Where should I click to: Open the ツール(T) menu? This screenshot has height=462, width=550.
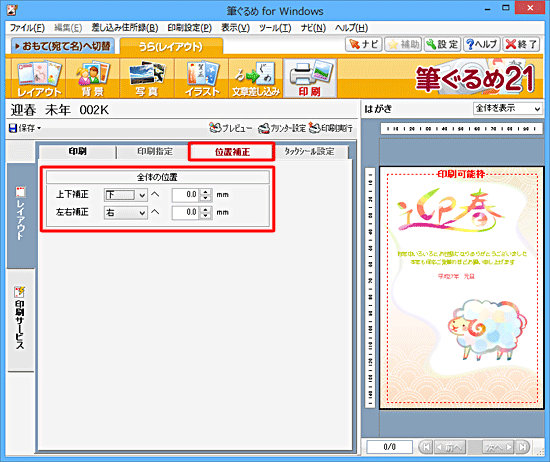coord(275,28)
